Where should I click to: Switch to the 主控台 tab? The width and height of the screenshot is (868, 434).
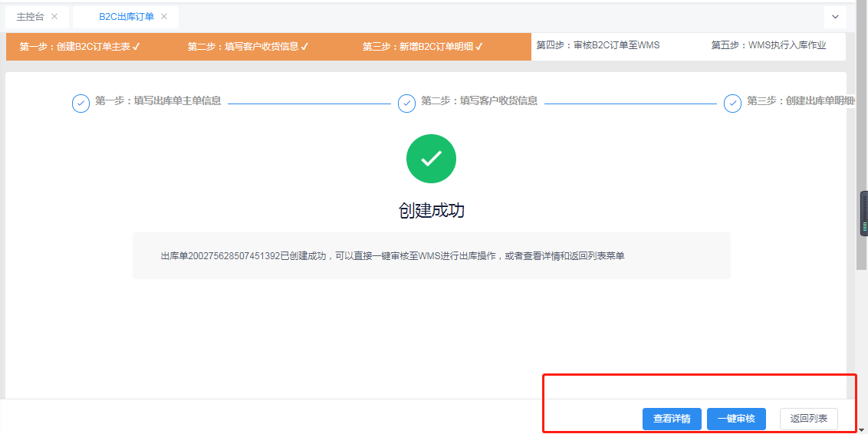pyautogui.click(x=30, y=17)
